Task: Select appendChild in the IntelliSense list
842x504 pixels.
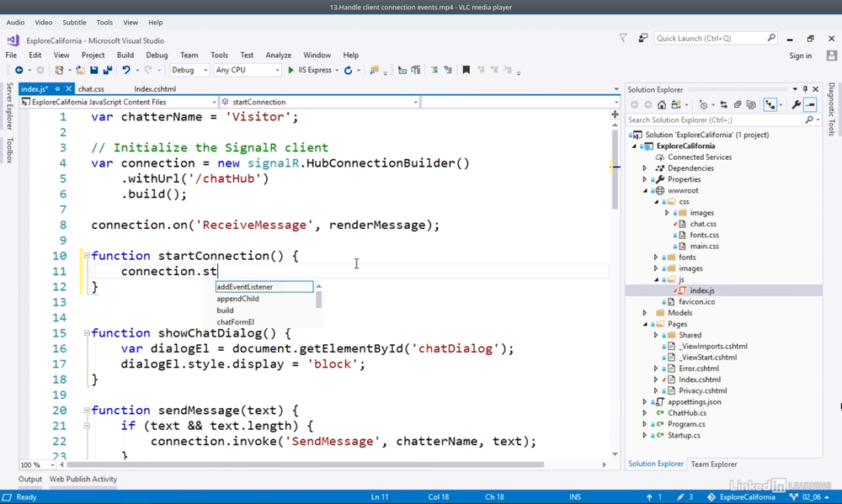Action: [238, 299]
